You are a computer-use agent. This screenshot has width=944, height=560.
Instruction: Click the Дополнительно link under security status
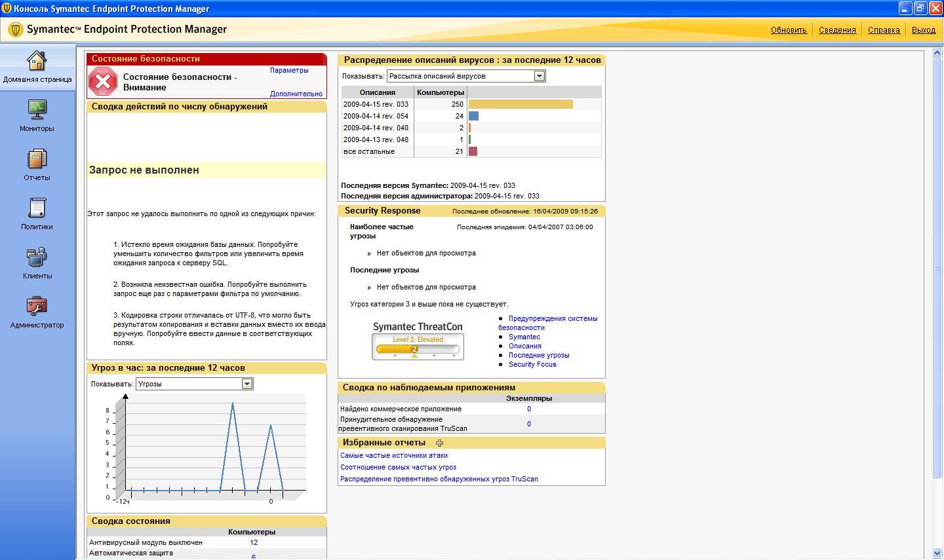tap(296, 94)
